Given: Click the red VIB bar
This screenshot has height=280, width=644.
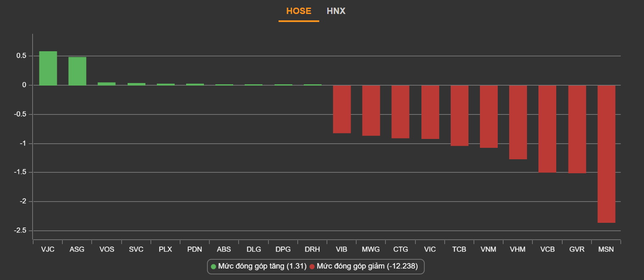Looking at the screenshot, I should coord(342,109).
